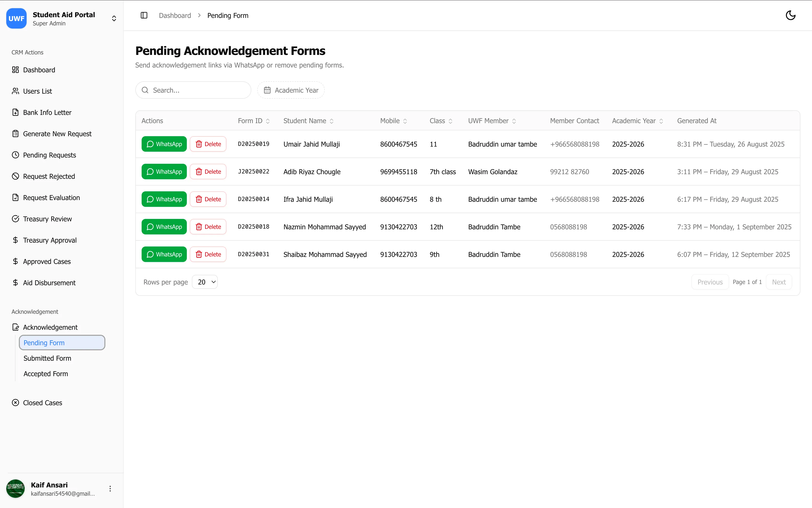Image resolution: width=812 pixels, height=508 pixels.
Task: Send WhatsApp for Ifra Jahid Mullaji
Action: 164,199
